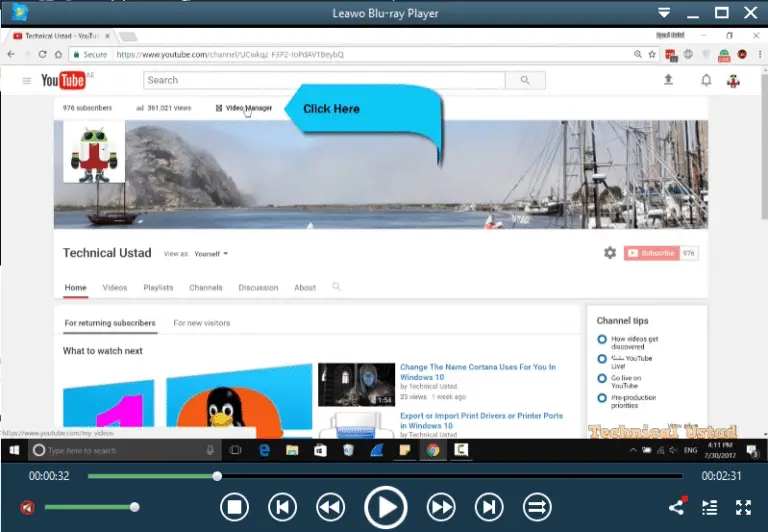This screenshot has height=532, width=768.
Task: Open YouTube notifications bell
Action: [706, 80]
